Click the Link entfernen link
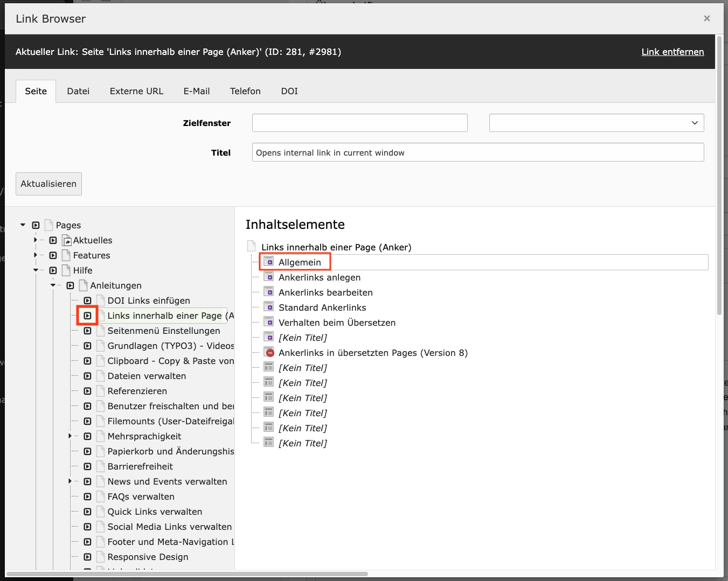The height and width of the screenshot is (581, 728). (672, 52)
